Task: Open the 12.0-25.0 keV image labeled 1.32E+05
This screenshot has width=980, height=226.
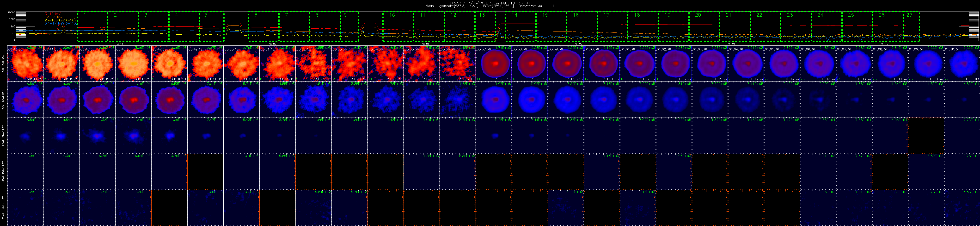Action: (x=97, y=136)
